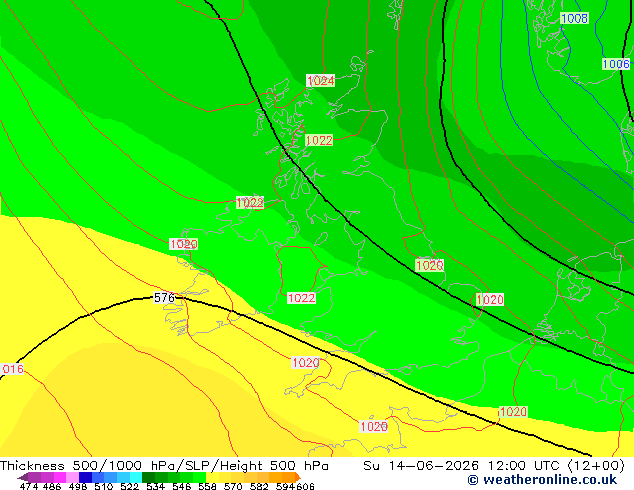Click the 1020 label off western Ireland
The height and width of the screenshot is (490, 634).
point(183,244)
